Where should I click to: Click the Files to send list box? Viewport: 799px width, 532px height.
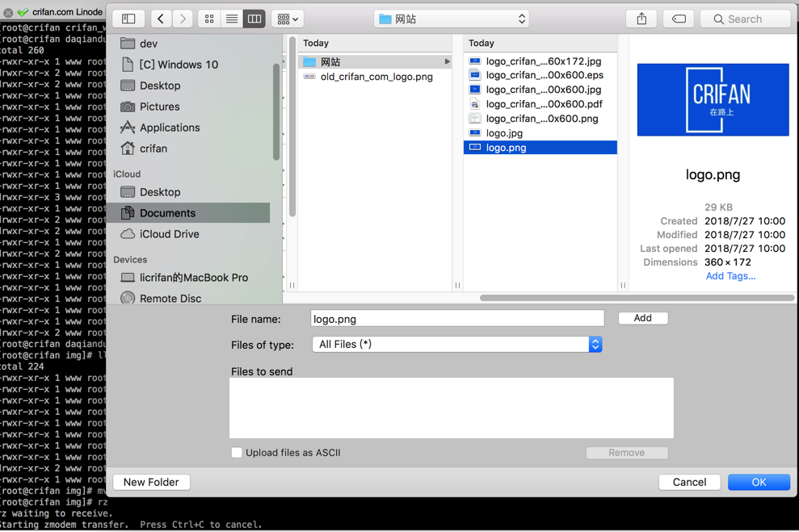point(451,408)
